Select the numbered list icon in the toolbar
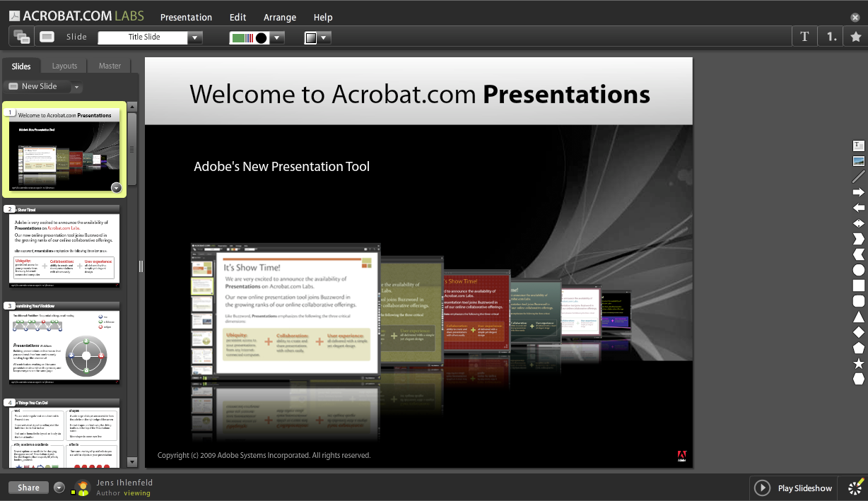 pos(831,35)
